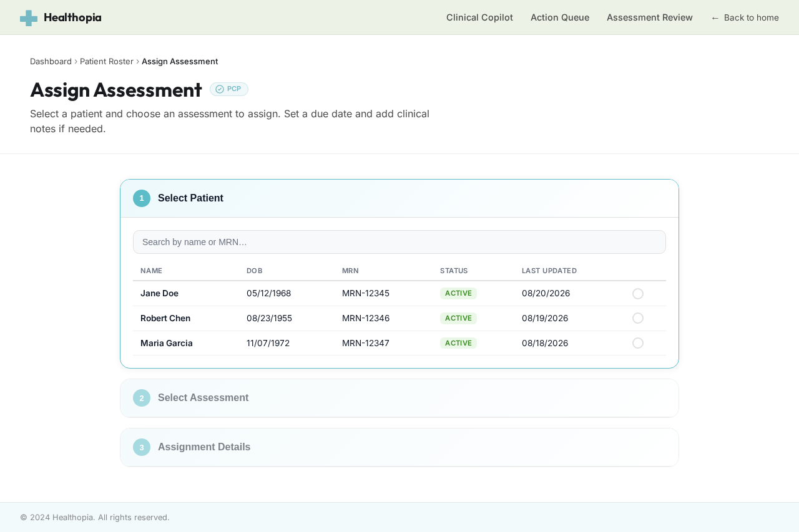The image size is (799, 532).
Task: Click the step 3 number circle
Action: [x=142, y=447]
